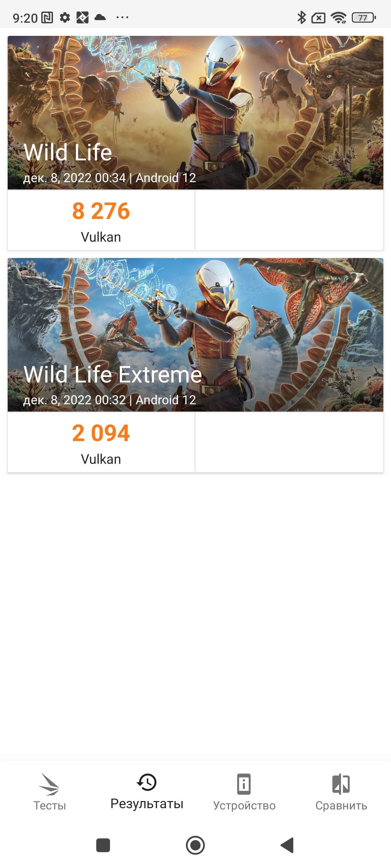Open the Wild Life Extreme result image
The height and width of the screenshot is (868, 391).
pyautogui.click(x=195, y=334)
